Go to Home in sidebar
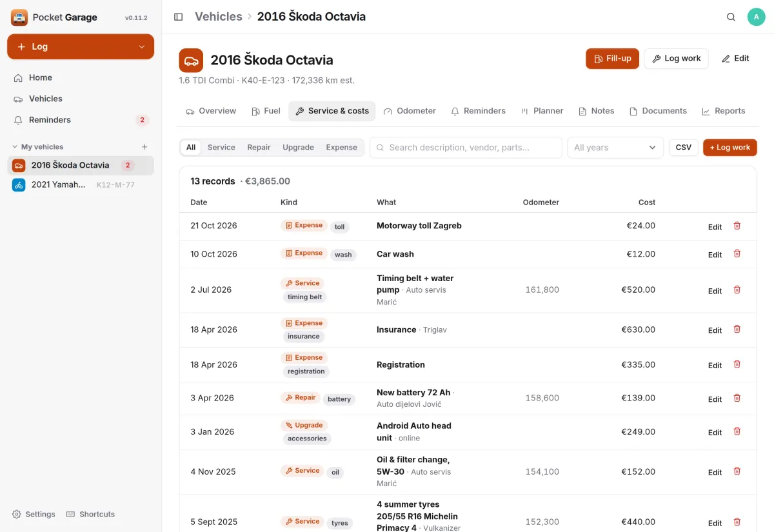 pyautogui.click(x=81, y=77)
